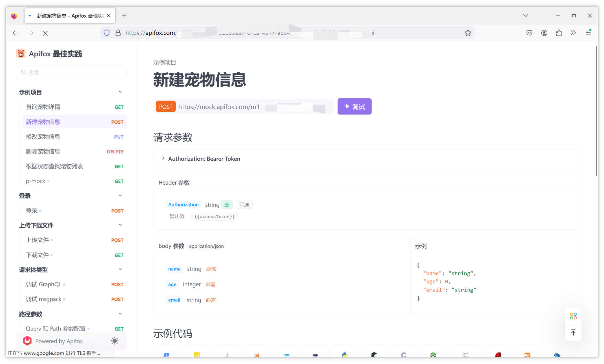
Task: Select the JavaScript code example icon
Action: pyautogui.click(x=197, y=355)
